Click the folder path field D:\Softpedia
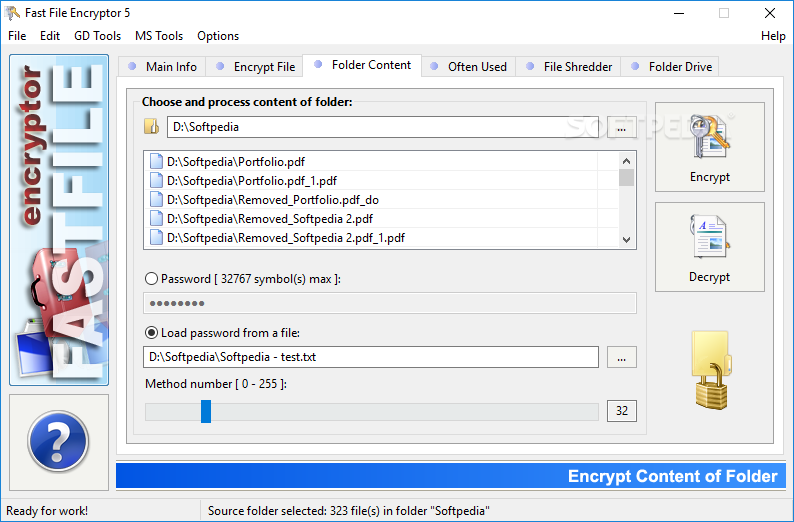 (x=383, y=127)
